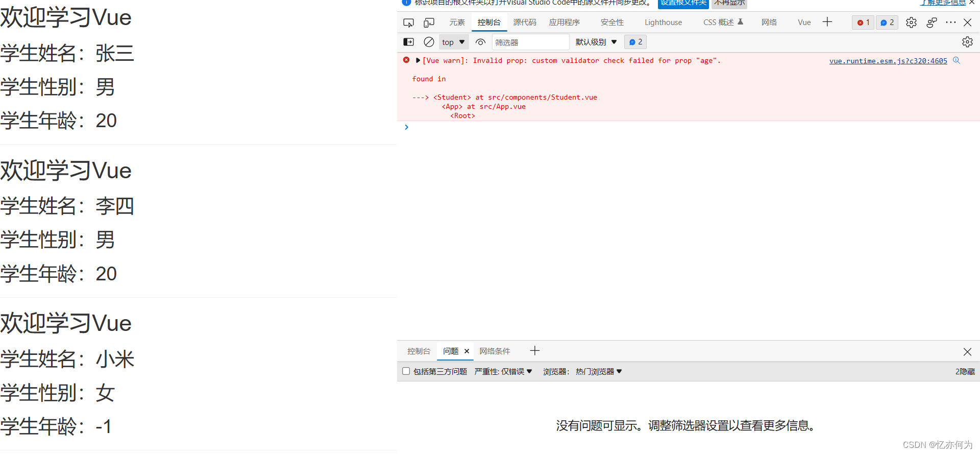
Task: Click the search magnifier icon beside source link
Action: tap(957, 60)
